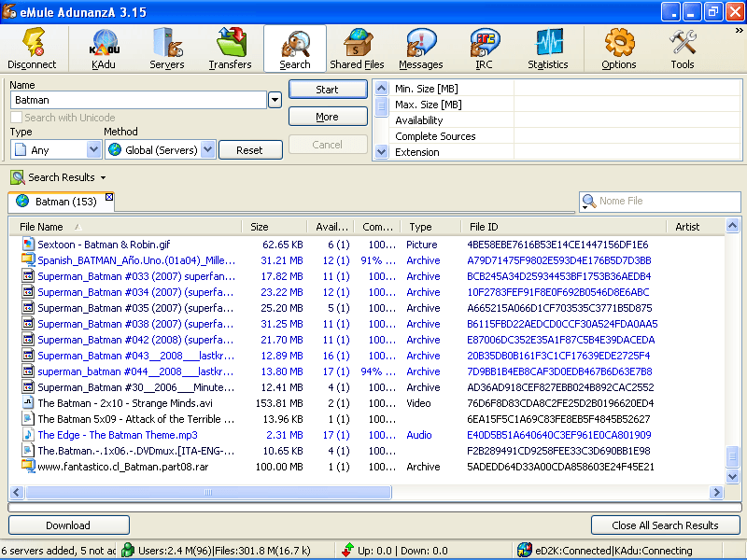Select The.Batman.-.1x06 DVDmux result row
Image resolution: width=747 pixels, height=560 pixels.
(x=367, y=451)
